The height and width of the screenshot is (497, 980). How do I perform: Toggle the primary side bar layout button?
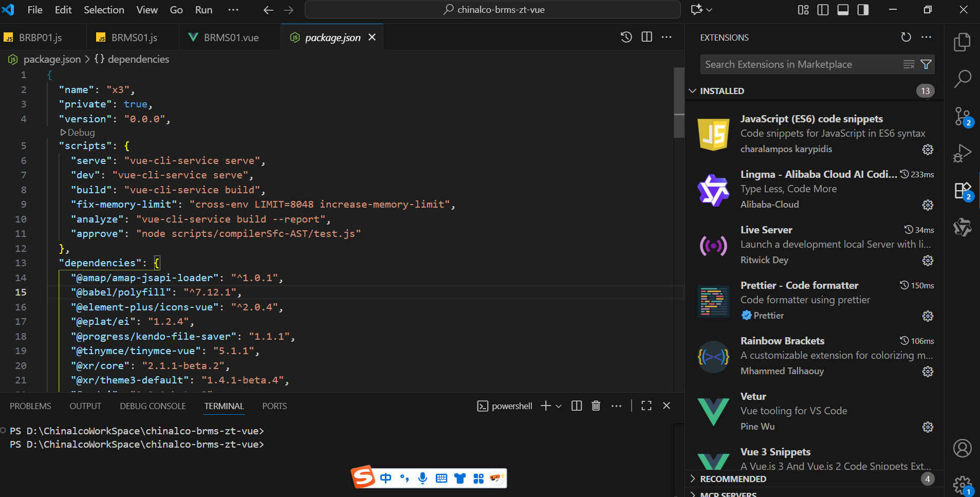823,10
